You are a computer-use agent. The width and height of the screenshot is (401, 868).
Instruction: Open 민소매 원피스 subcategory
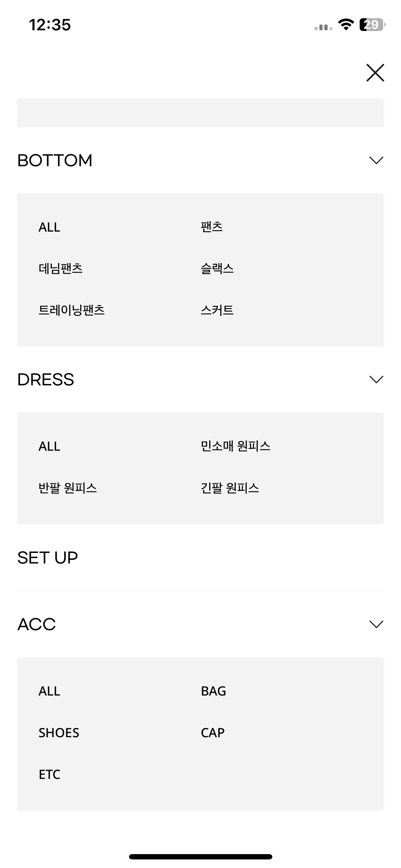click(x=236, y=446)
